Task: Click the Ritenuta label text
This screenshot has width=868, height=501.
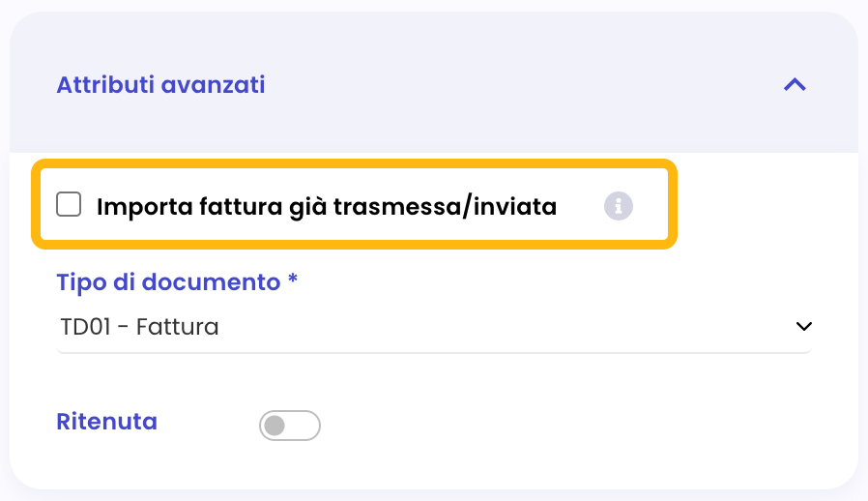Action: point(107,422)
